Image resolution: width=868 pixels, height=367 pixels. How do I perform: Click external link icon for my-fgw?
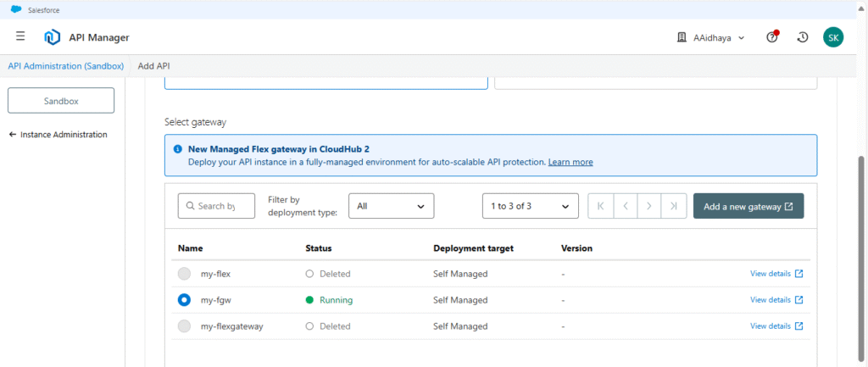point(798,299)
